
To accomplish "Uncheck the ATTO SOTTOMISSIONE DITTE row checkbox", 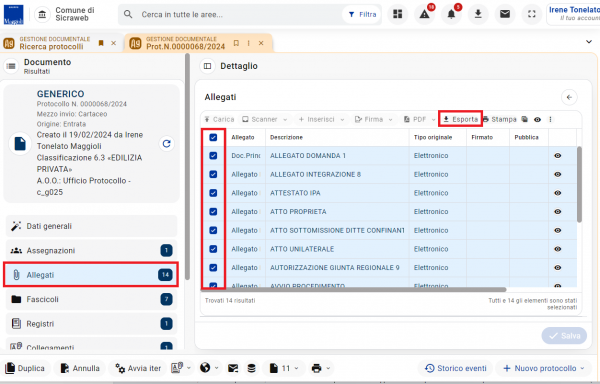I will tap(213, 230).
